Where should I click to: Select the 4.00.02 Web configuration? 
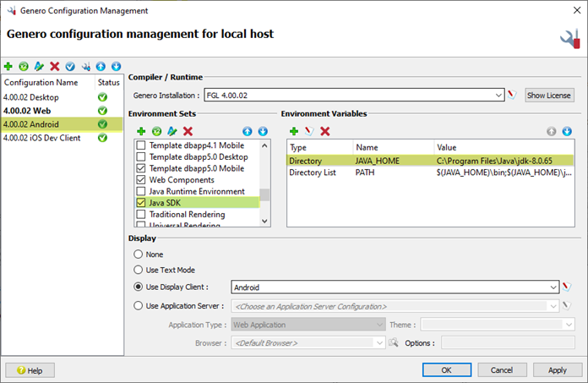click(x=62, y=111)
